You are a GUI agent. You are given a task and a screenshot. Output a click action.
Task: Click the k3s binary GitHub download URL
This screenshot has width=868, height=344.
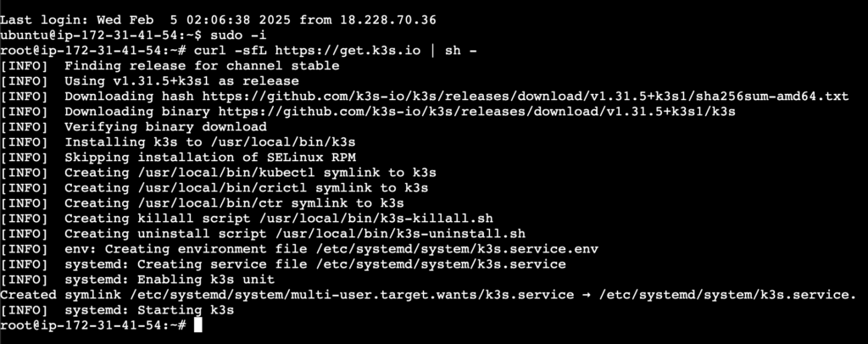coord(476,112)
